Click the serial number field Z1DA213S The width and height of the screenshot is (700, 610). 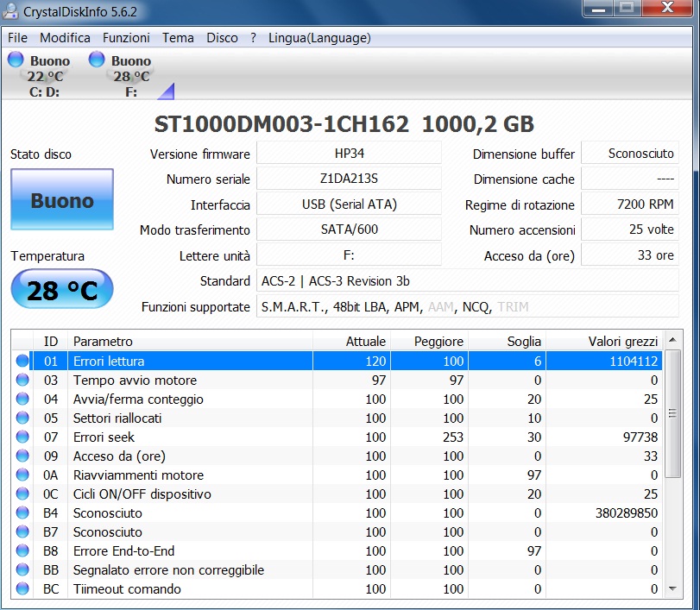349,179
